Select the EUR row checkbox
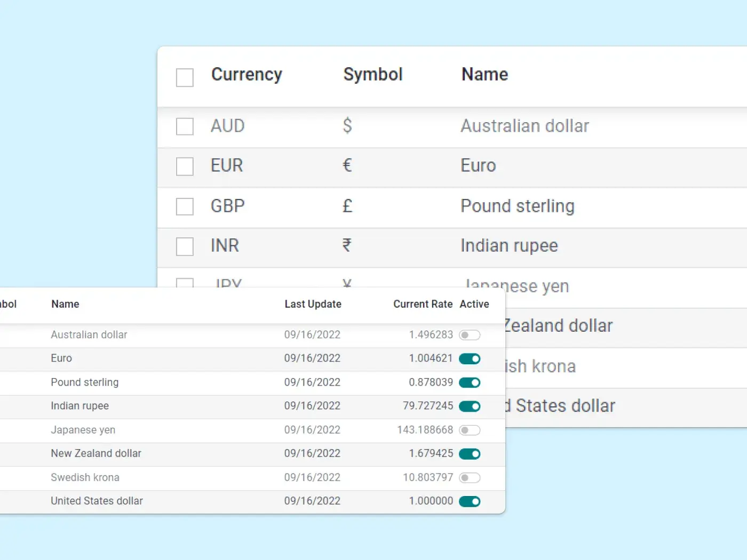 point(185,166)
